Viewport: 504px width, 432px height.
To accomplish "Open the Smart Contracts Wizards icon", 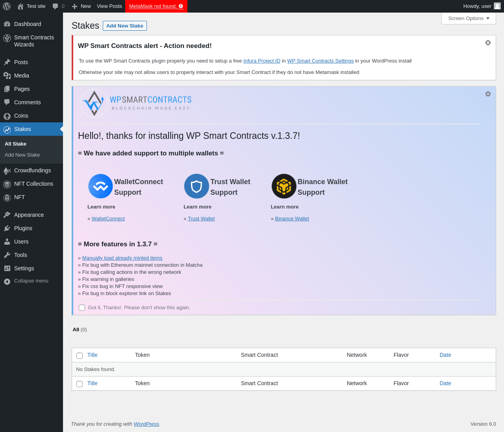I will [x=7, y=38].
